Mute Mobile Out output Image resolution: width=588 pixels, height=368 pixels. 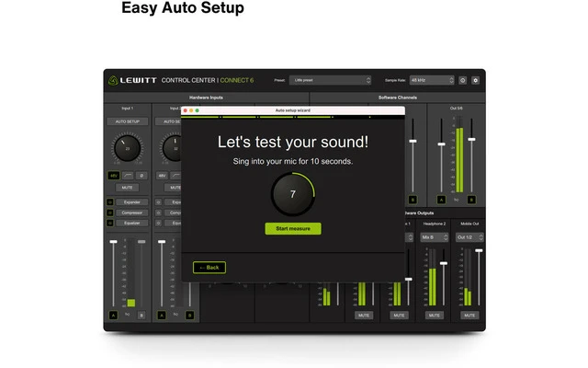click(x=469, y=316)
